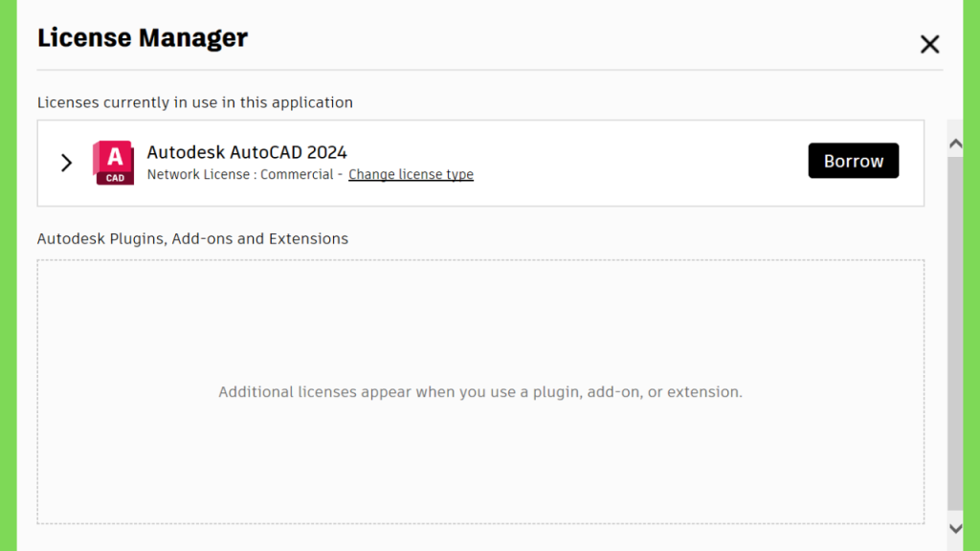Click the blank area below the plugins box
This screenshot has height=551, width=980.
pos(480,538)
